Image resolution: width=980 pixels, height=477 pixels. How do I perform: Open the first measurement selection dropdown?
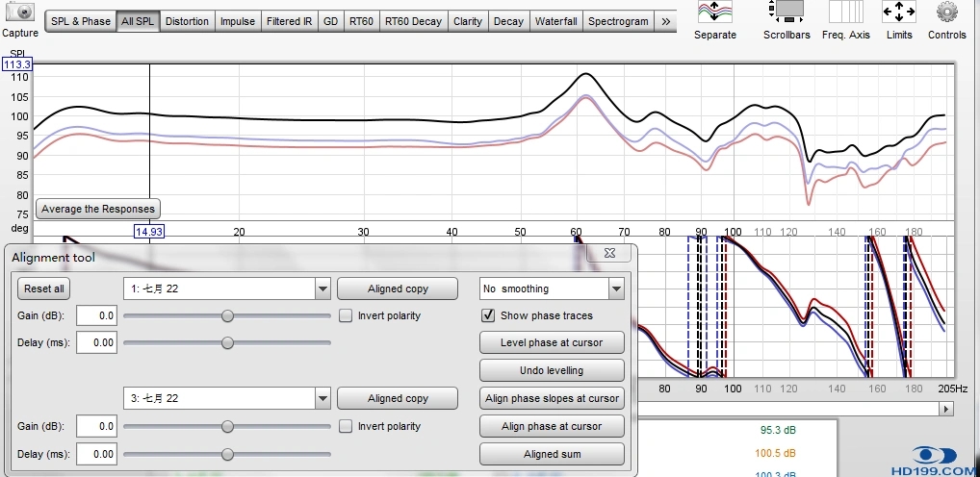tap(322, 289)
